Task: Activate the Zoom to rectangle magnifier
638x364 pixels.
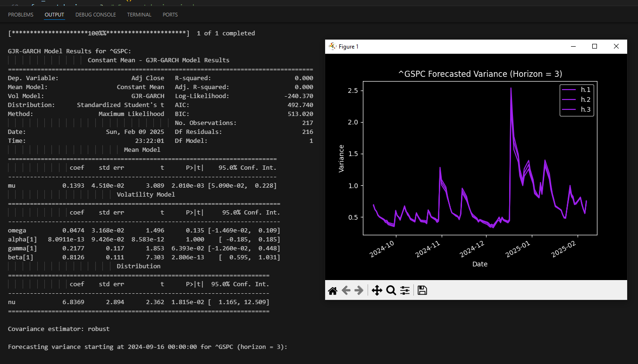Action: (x=391, y=290)
